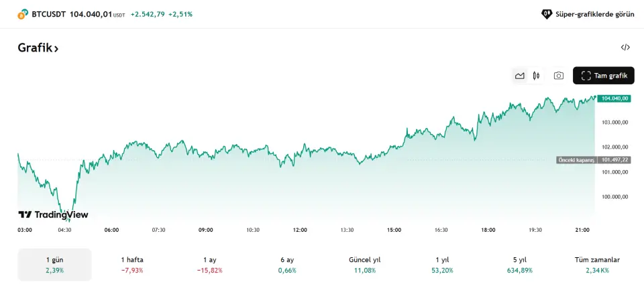Select the 1 yıl time range

pyautogui.click(x=442, y=265)
